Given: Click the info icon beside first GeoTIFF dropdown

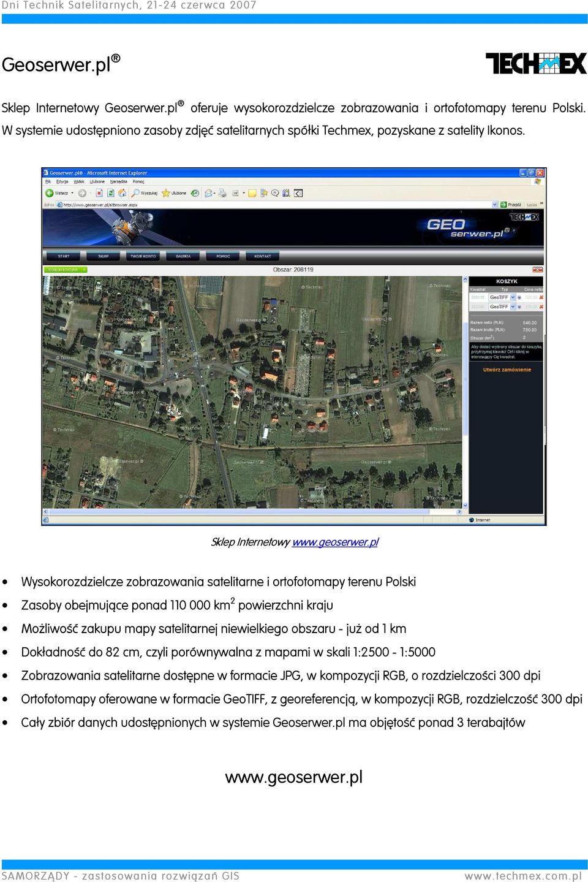Looking at the screenshot, I should click(519, 297).
